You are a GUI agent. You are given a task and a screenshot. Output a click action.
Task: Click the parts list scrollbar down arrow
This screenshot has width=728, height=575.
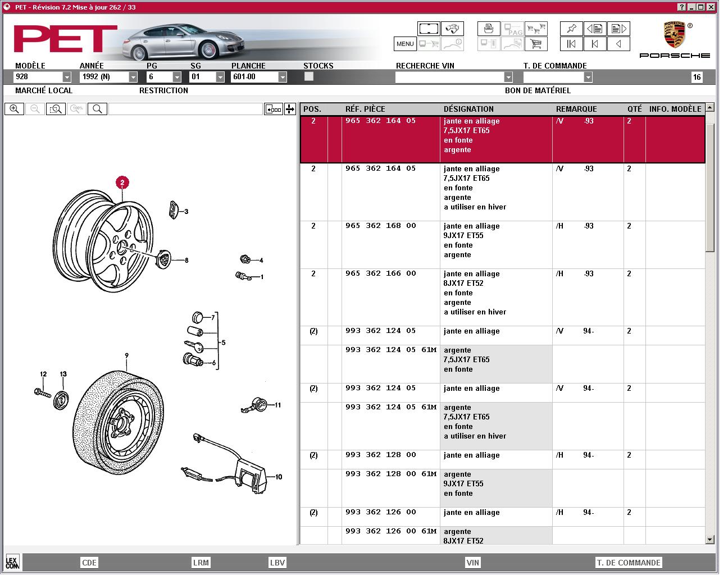click(x=709, y=540)
